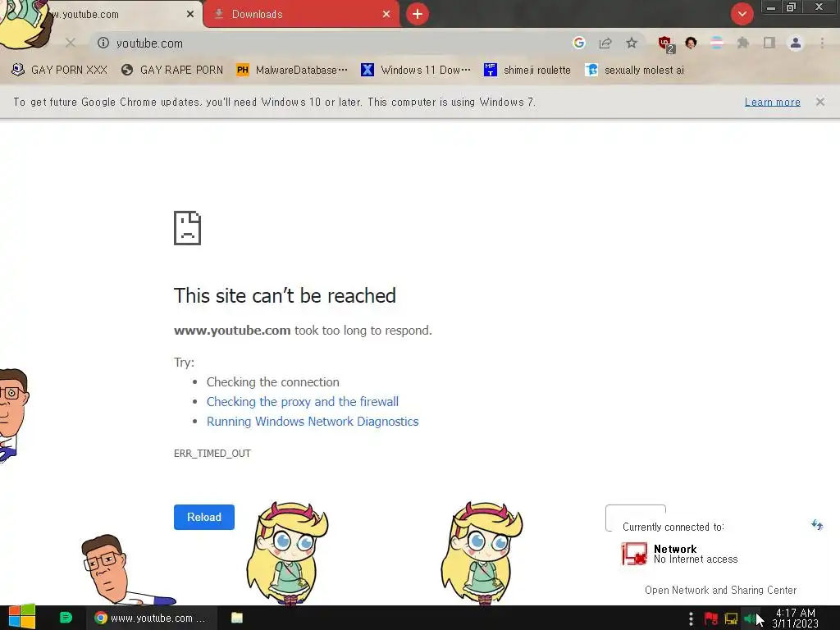Viewport: 840px width, 630px height.
Task: Expand the tab search dropdown arrow
Action: point(742,14)
